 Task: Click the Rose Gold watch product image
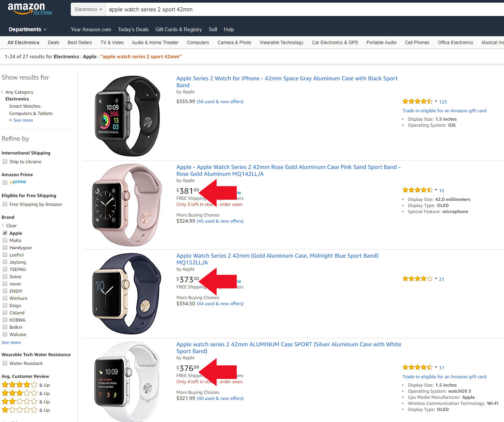pyautogui.click(x=126, y=205)
